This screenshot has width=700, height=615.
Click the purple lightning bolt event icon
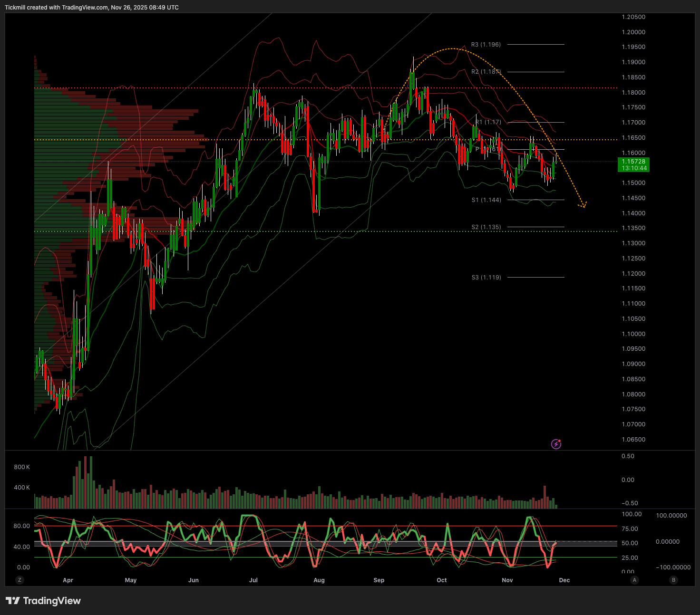pyautogui.click(x=556, y=444)
